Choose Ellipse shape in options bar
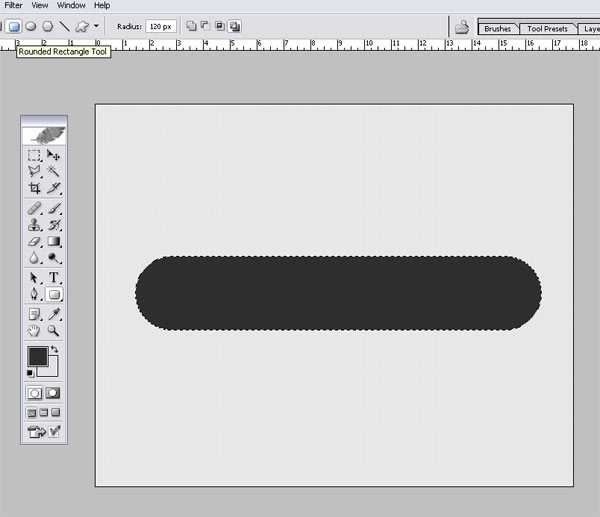The image size is (600, 517). click(31, 26)
